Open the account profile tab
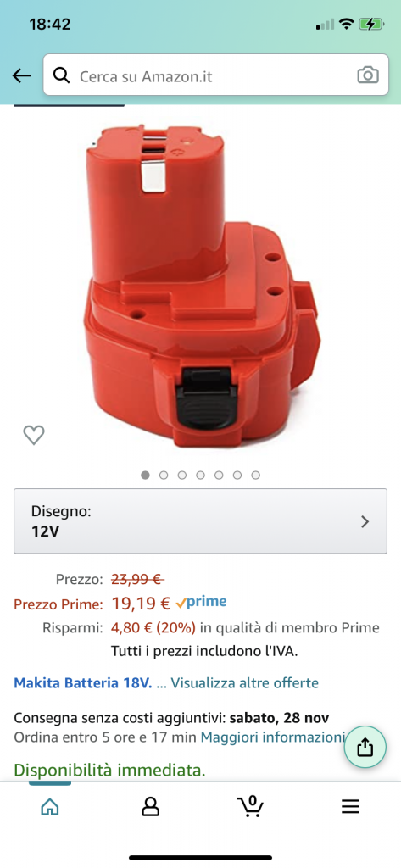Screen dimensions: 401x868 coord(150,807)
